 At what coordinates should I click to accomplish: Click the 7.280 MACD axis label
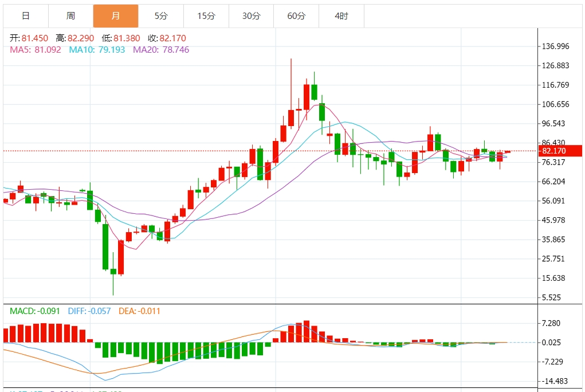coord(551,323)
